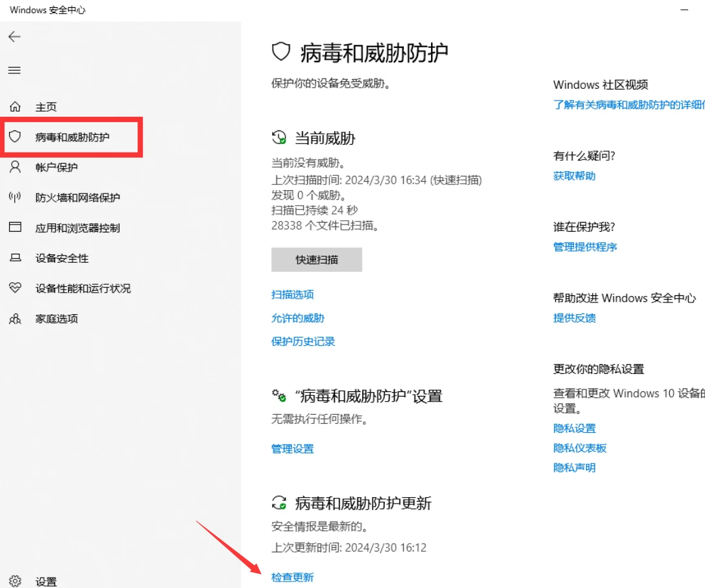Screen dimensions: 705x588
Task: Click the gears icon beside 病毒和威胁防护设置
Action: (x=278, y=396)
